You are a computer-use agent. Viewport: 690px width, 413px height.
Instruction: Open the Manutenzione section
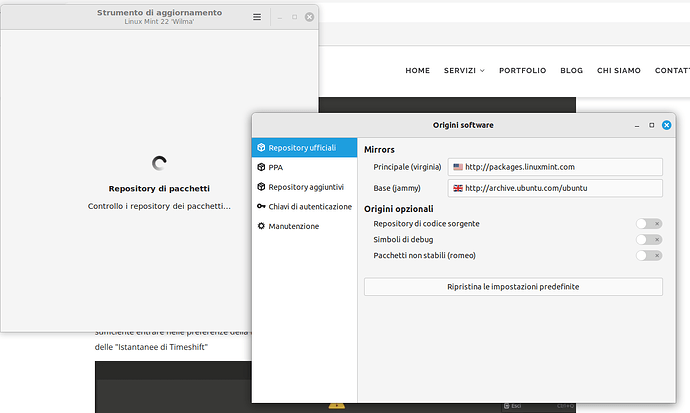[304, 226]
